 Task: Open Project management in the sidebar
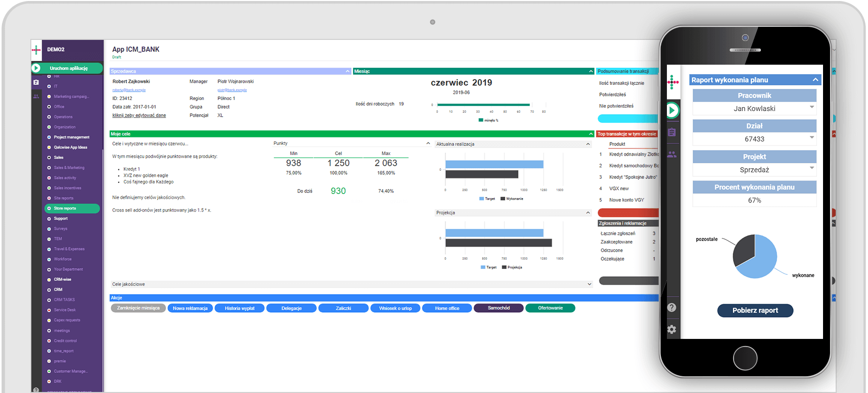point(71,137)
